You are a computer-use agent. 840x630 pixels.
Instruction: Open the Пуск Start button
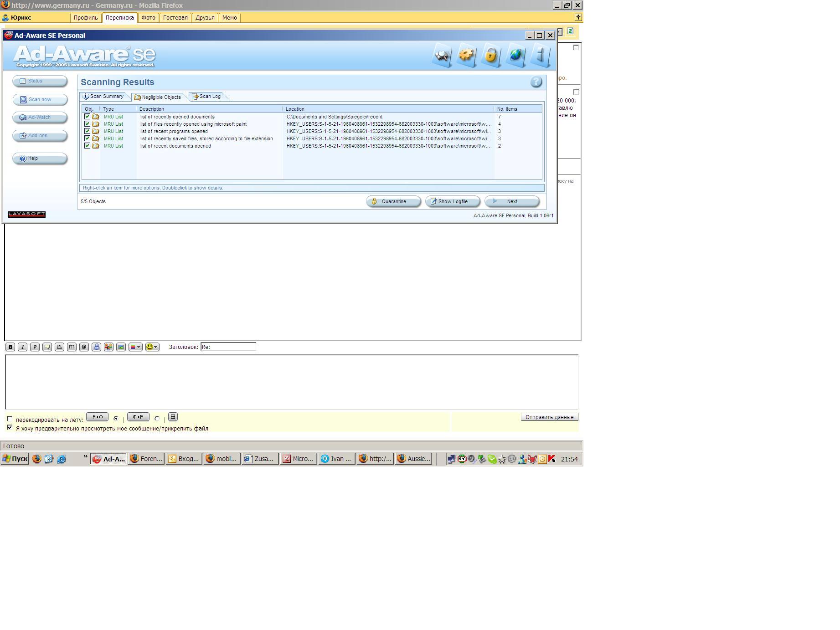[15, 459]
